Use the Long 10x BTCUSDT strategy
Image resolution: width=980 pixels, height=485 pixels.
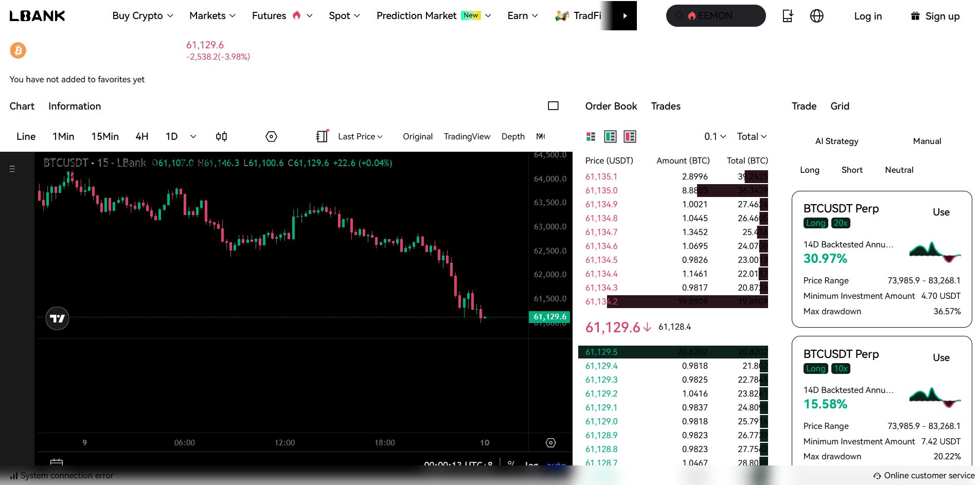click(x=941, y=357)
